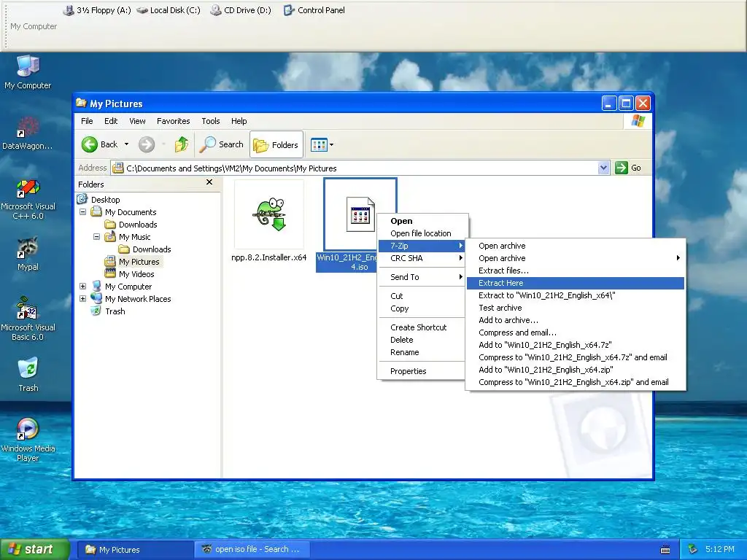Open Trash icon on desktop
Image resolution: width=747 pixels, height=560 pixels.
(x=28, y=376)
